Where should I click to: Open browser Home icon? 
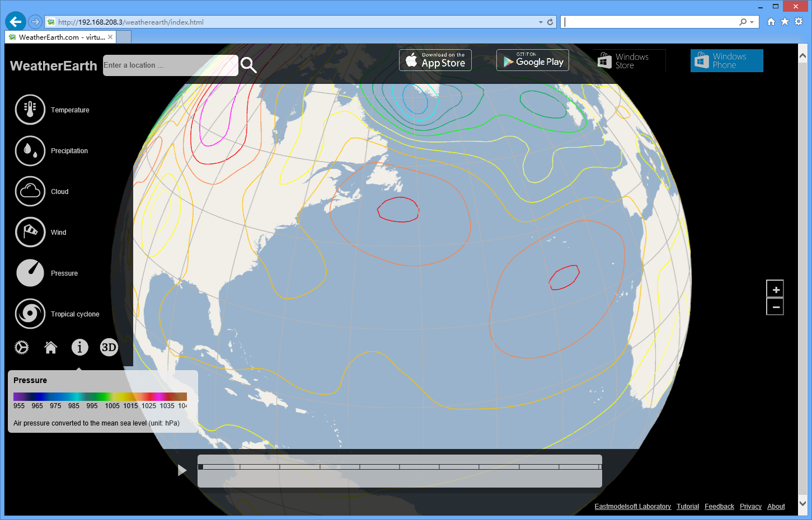click(771, 22)
